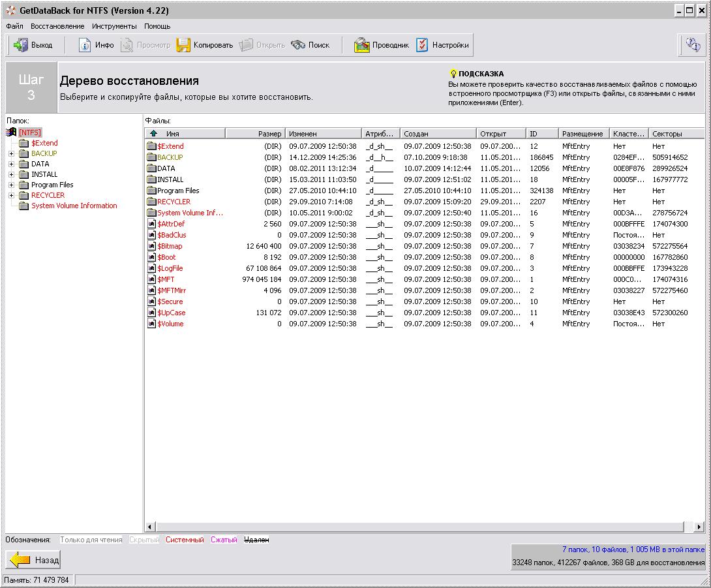Screen dimensions: 711x588
Task: Select the $LogFile file icon in list
Action: coord(152,268)
